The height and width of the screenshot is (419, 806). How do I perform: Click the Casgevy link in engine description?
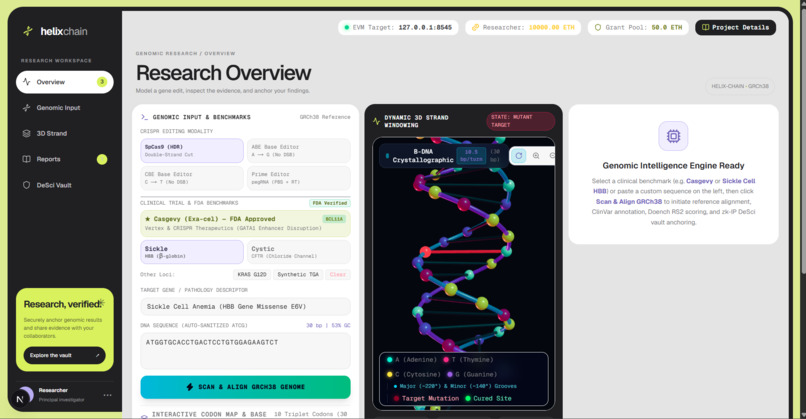pyautogui.click(x=700, y=181)
